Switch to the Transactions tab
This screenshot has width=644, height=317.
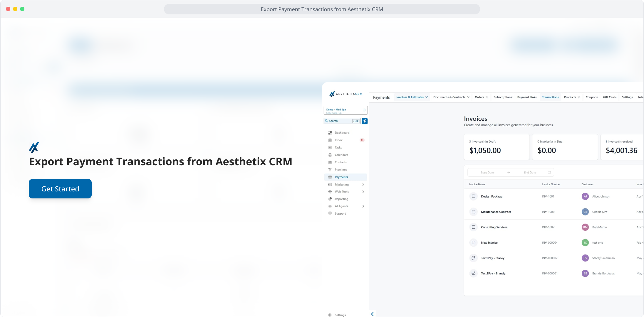point(550,97)
